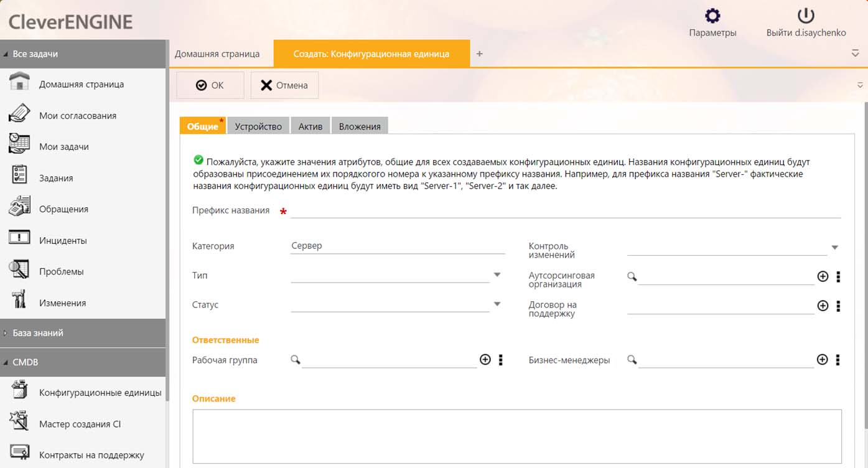Open the Тип dropdown

[497, 274]
